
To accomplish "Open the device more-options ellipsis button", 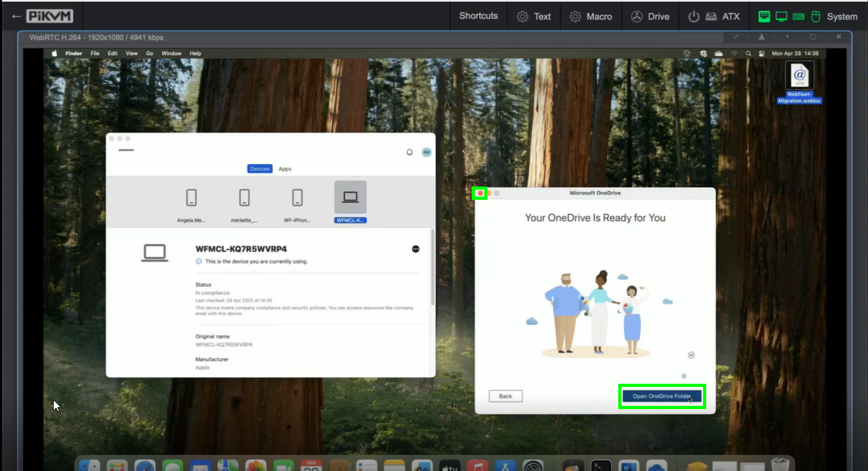I will 415,249.
